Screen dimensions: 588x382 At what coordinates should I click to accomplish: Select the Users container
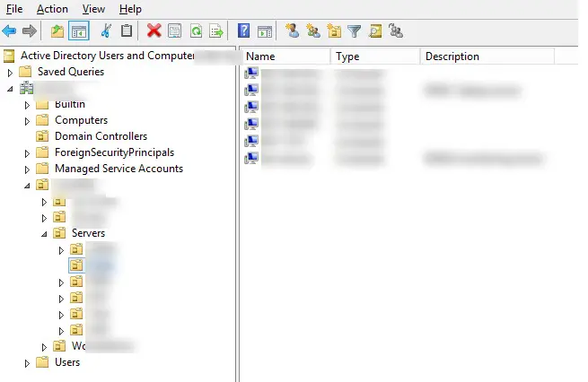coord(67,362)
